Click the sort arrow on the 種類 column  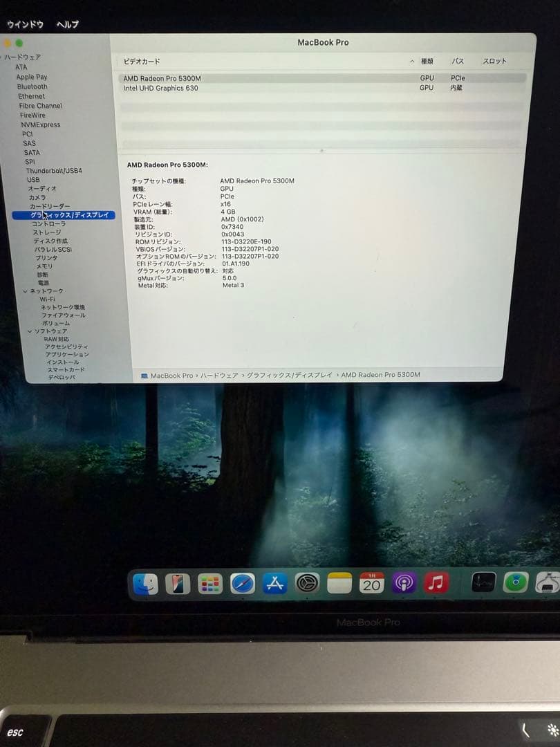click(x=413, y=61)
